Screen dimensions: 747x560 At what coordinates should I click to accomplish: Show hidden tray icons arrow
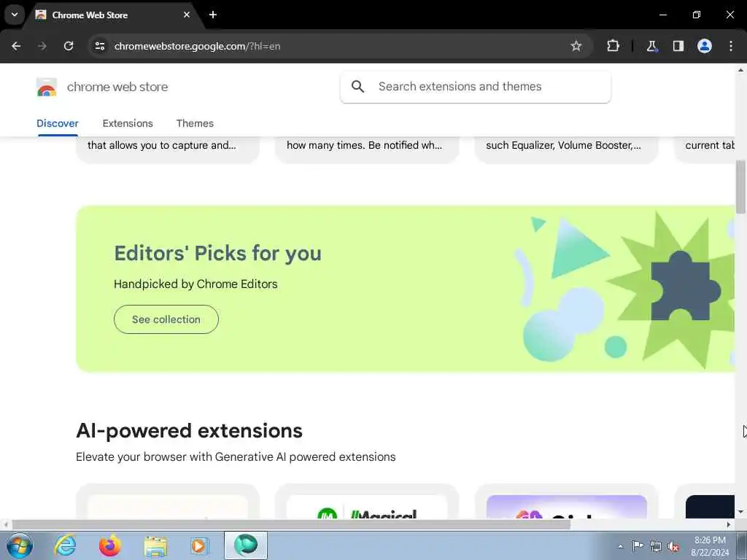pos(620,546)
